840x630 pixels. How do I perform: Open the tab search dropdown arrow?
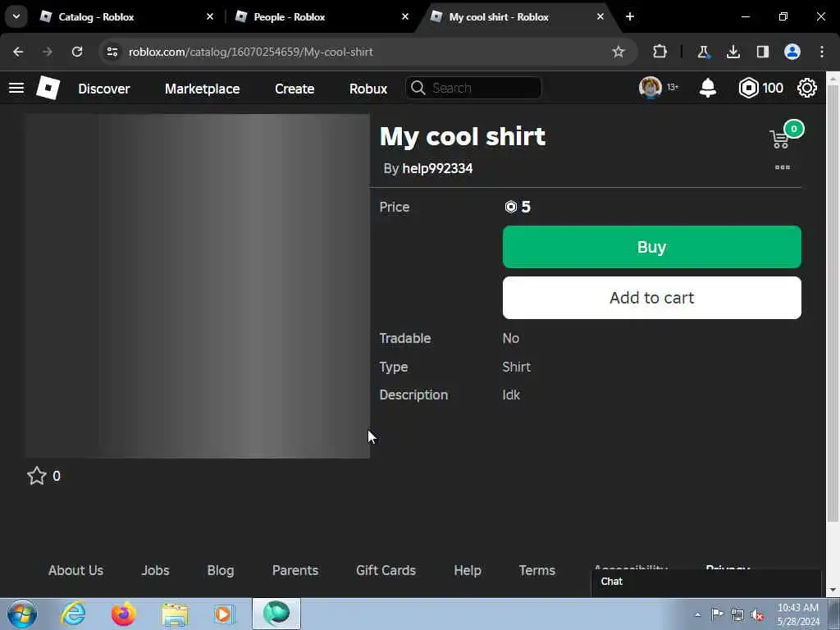click(16, 16)
